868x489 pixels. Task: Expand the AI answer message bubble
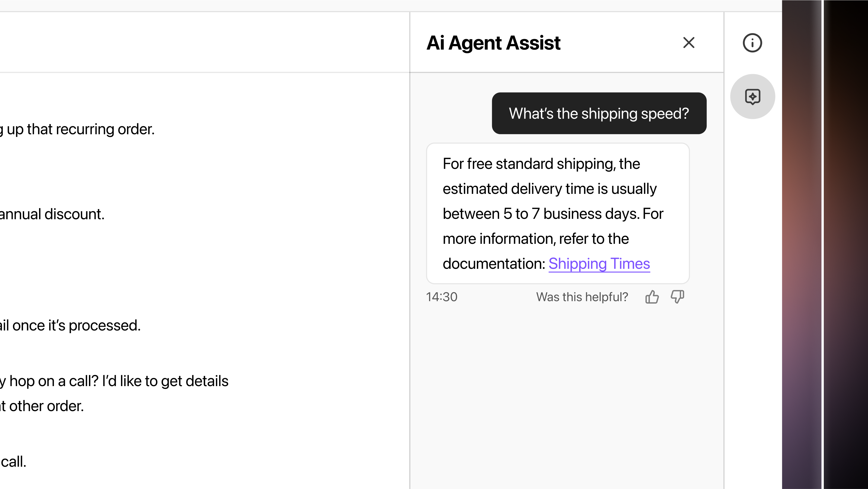point(558,213)
